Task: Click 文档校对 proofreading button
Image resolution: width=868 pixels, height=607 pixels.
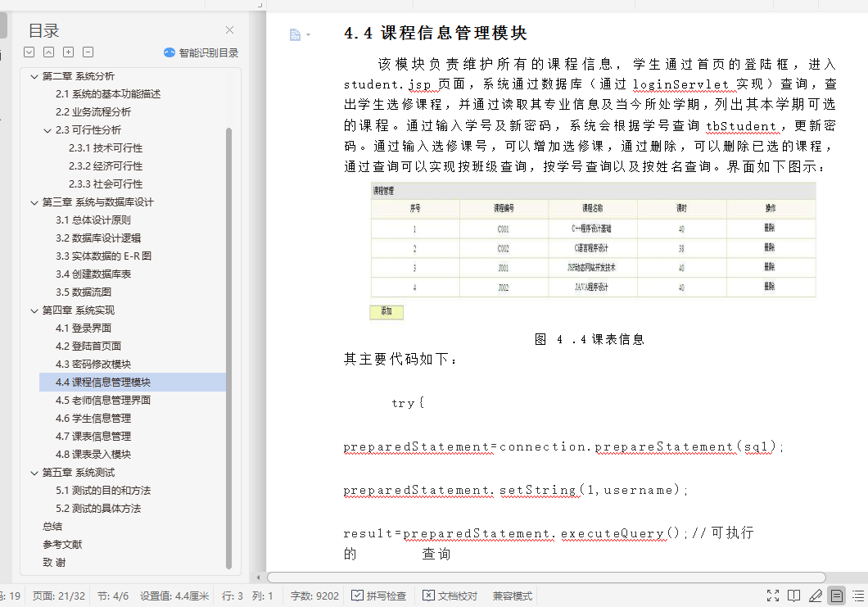Action: [x=450, y=596]
